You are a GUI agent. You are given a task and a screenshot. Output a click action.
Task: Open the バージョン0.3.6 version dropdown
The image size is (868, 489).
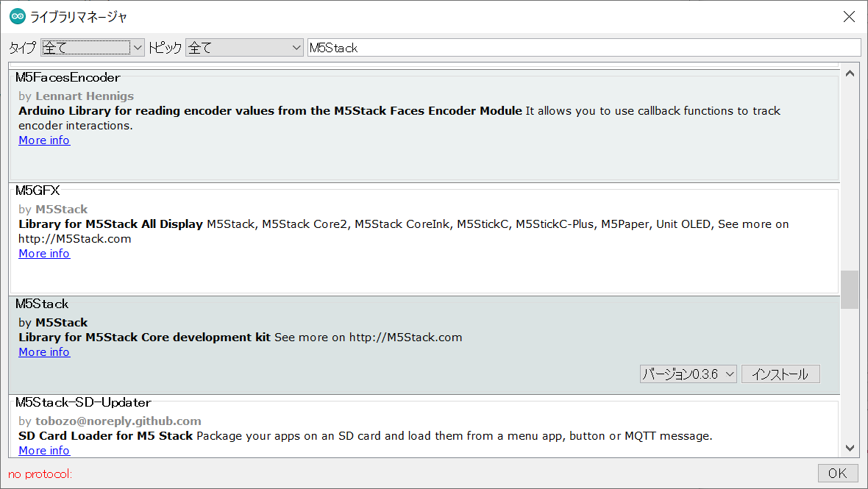[688, 374]
